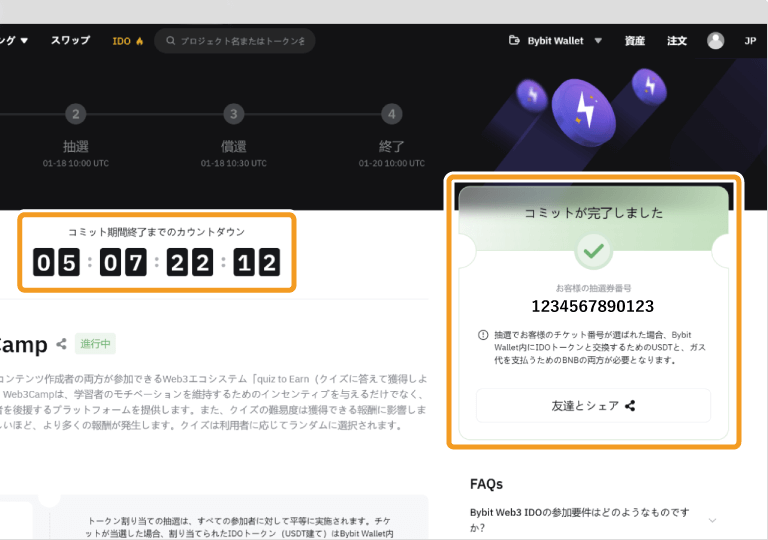This screenshot has width=768, height=540.
Task: Click the FAQs heading
Action: 486,484
